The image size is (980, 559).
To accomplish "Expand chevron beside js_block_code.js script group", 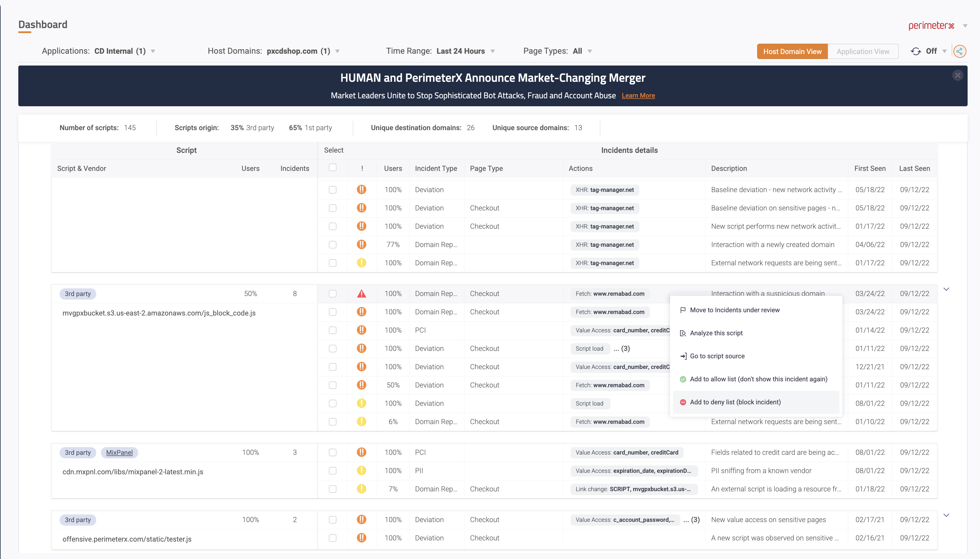I will [946, 289].
